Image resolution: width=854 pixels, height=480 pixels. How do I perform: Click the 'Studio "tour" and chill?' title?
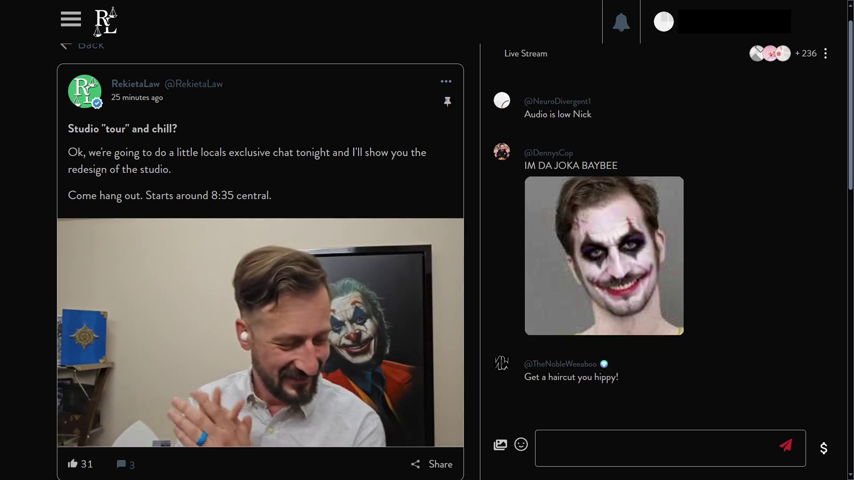[x=123, y=129]
